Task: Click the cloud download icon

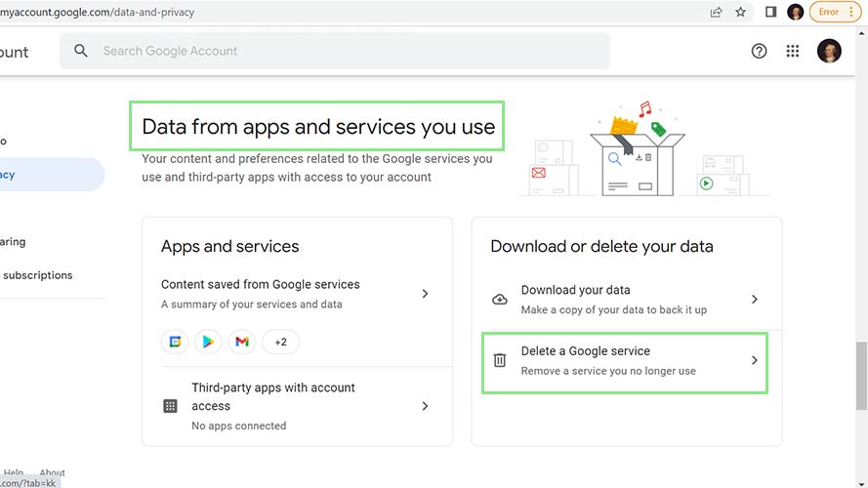Action: pos(499,300)
